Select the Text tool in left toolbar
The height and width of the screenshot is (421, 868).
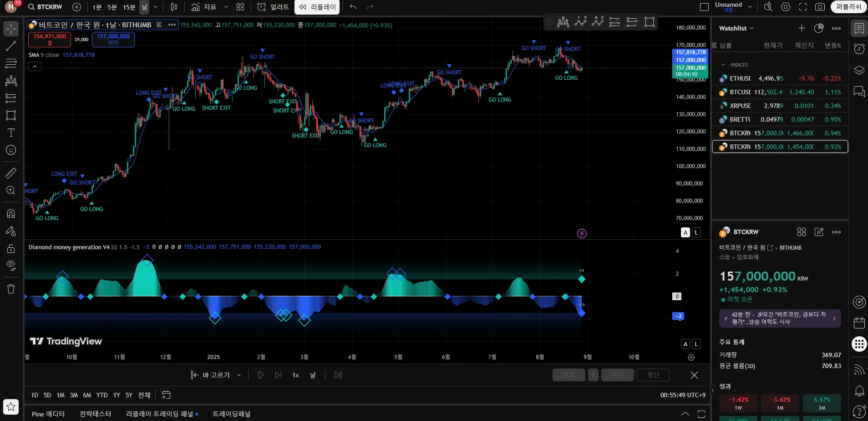[x=11, y=133]
